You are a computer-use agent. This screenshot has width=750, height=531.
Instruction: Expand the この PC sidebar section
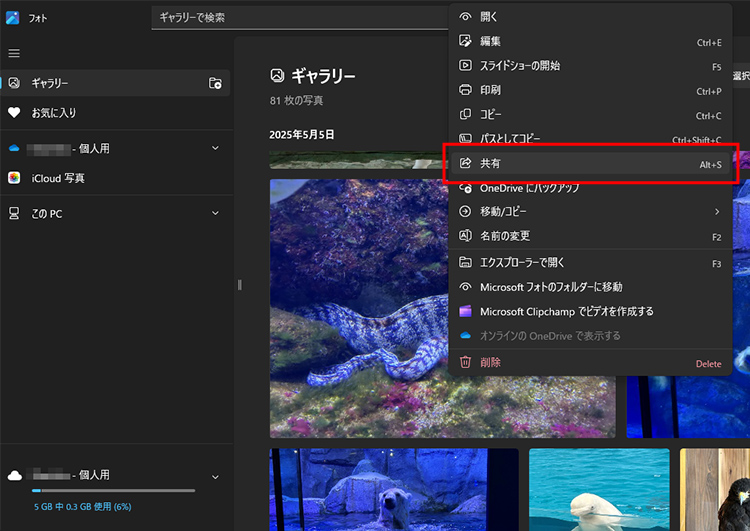(x=215, y=213)
